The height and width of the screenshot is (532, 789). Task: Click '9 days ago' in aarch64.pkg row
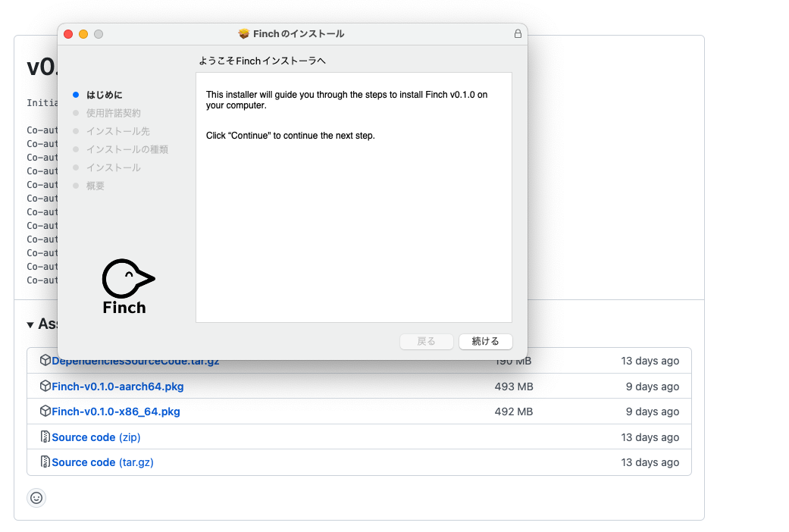pos(652,386)
